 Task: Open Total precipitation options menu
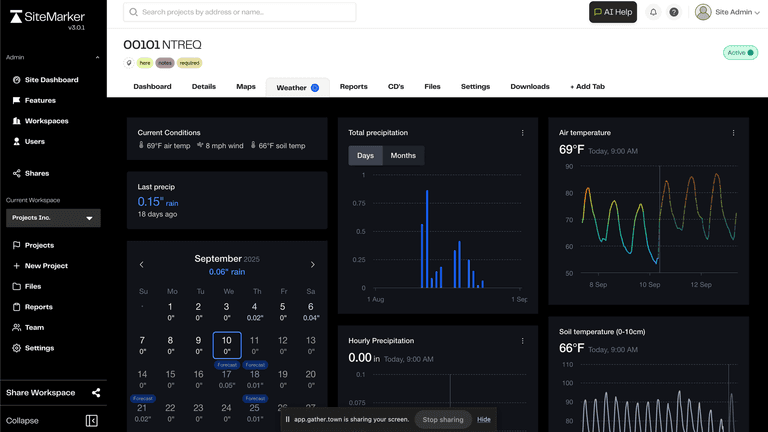point(522,133)
